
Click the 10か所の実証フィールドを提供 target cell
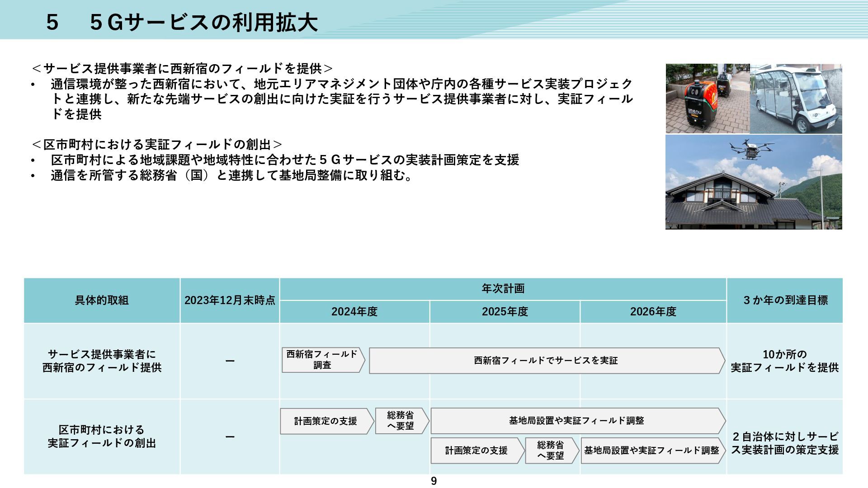(785, 361)
